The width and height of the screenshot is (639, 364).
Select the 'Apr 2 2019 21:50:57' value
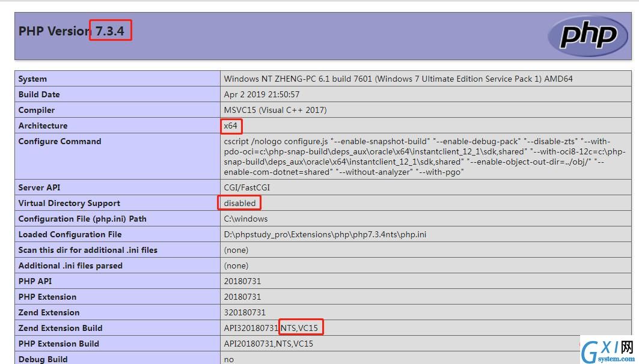(x=261, y=94)
